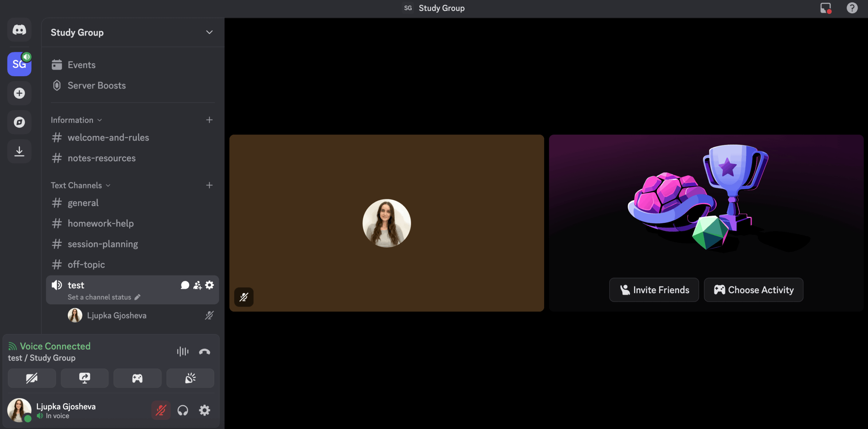
Task: Open Discover servers compass icon
Action: pyautogui.click(x=19, y=122)
